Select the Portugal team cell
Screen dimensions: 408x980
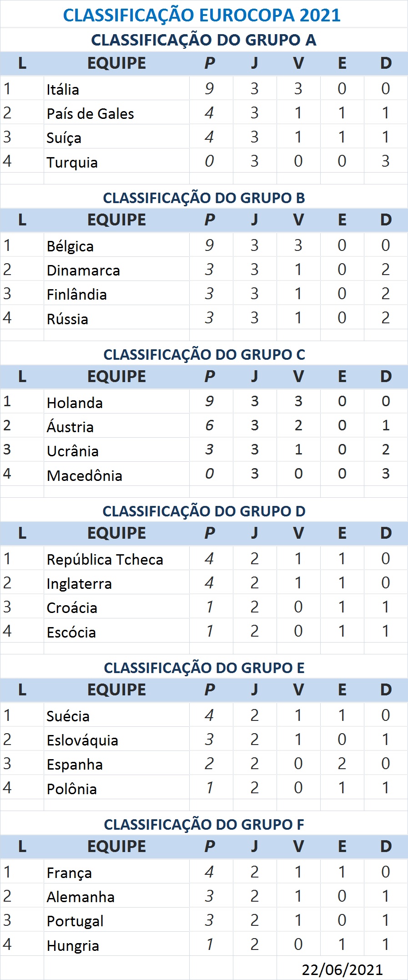tap(116, 920)
